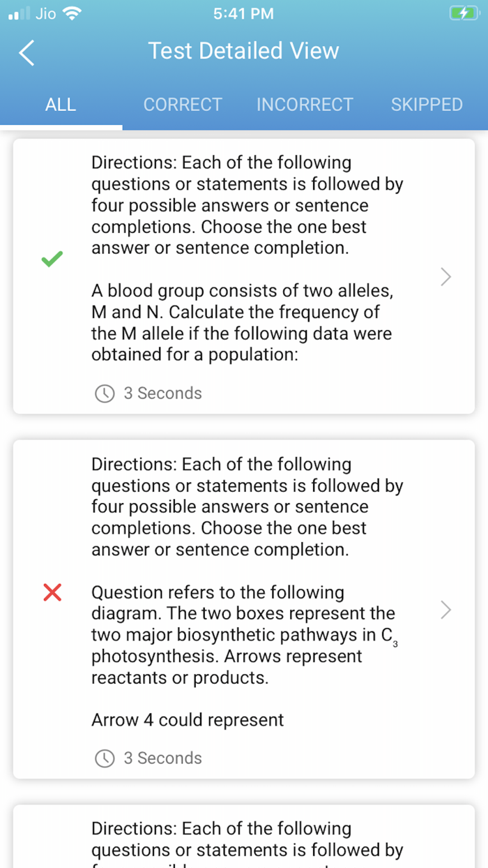The image size is (488, 868).
Task: Tap the back arrow to exit detailed view
Action: (26, 52)
